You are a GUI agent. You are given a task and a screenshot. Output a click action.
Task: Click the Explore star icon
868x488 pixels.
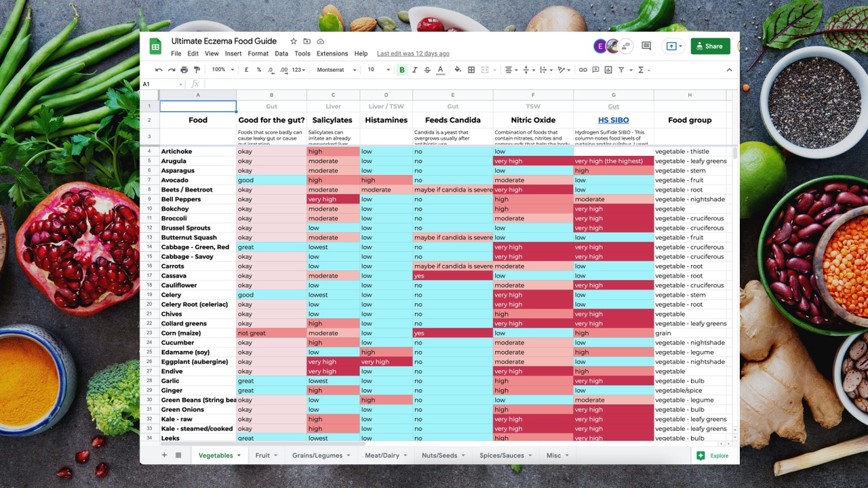701,455
